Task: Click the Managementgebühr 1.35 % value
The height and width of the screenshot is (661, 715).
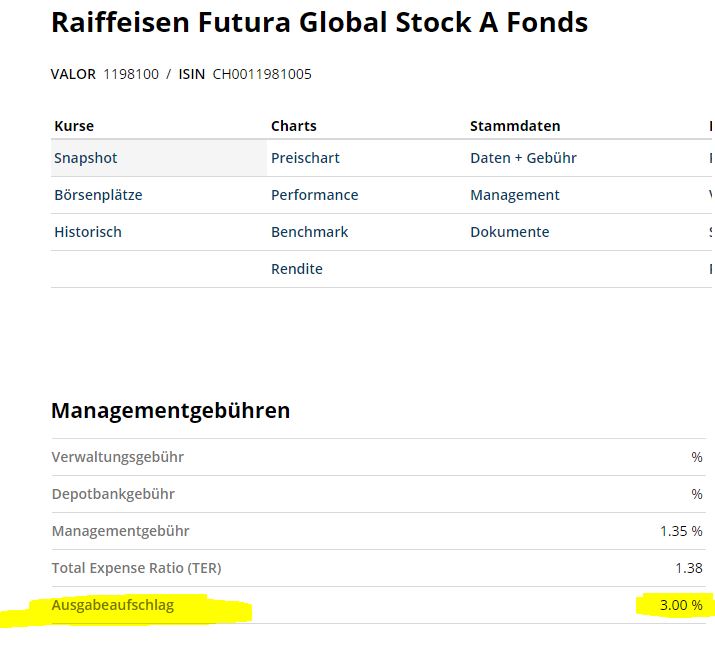Action: tap(681, 531)
